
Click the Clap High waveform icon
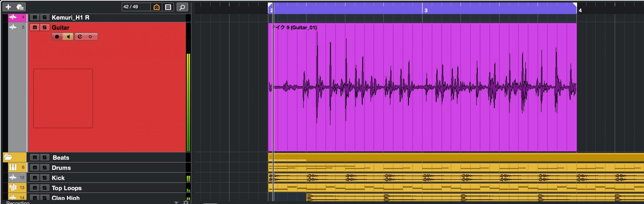tap(13, 197)
